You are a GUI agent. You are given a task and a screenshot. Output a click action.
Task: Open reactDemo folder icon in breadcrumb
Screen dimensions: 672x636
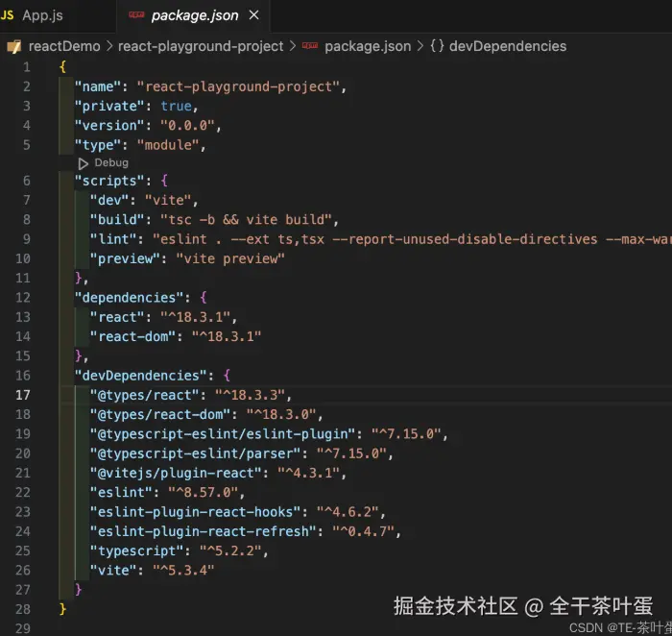[14, 46]
